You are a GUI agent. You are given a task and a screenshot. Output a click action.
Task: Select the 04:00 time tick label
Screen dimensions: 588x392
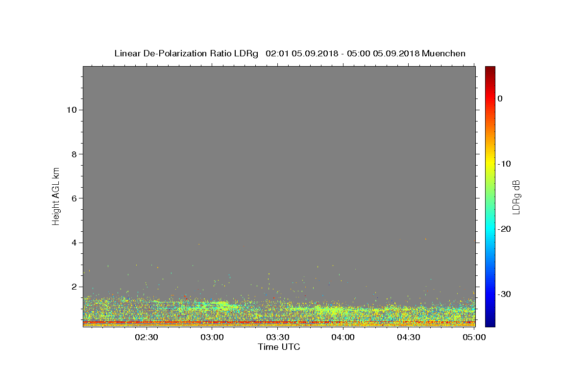343,337
